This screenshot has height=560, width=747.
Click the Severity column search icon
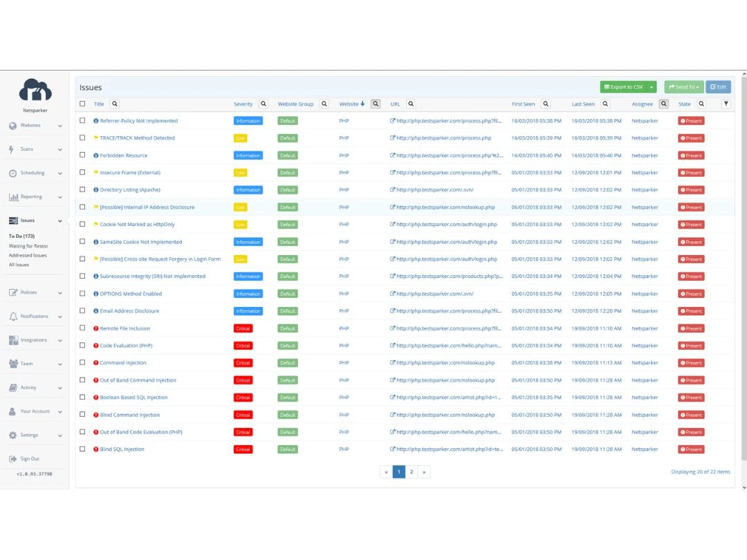click(x=264, y=104)
